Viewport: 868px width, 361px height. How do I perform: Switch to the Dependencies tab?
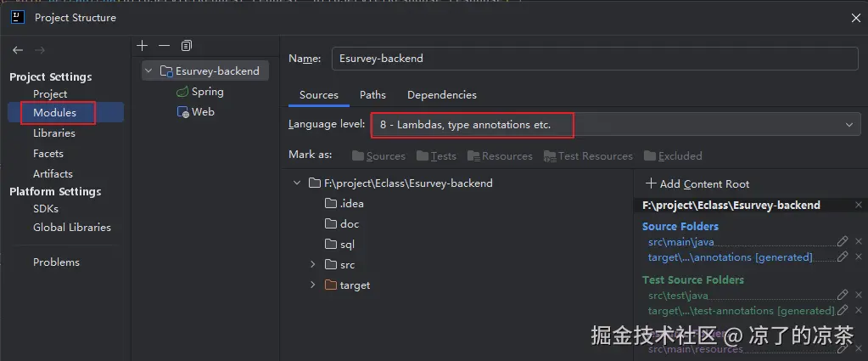(441, 95)
